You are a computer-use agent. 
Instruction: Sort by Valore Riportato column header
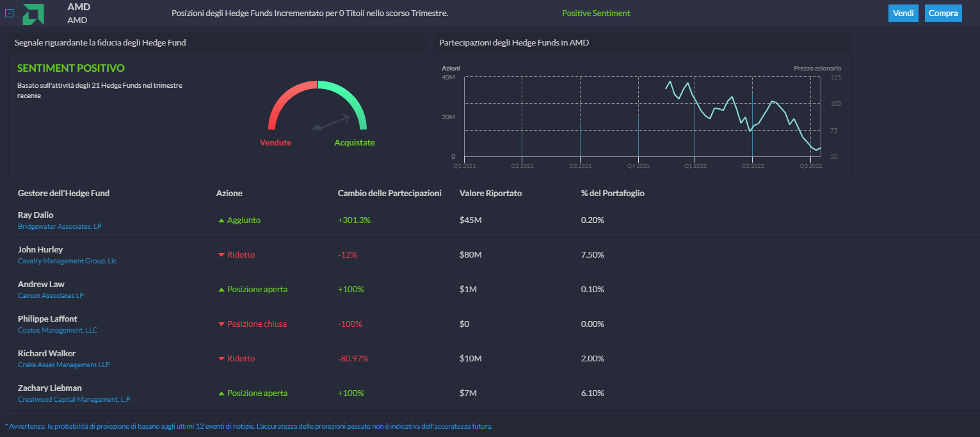pyautogui.click(x=490, y=193)
